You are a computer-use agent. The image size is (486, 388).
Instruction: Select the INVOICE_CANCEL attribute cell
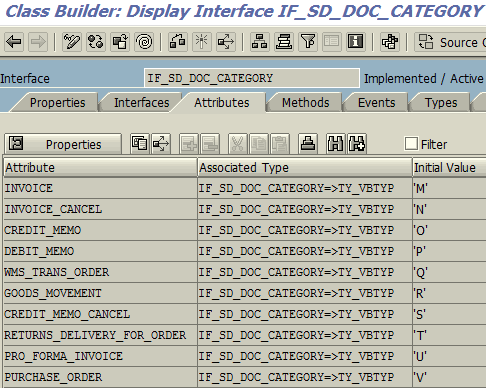click(x=100, y=209)
